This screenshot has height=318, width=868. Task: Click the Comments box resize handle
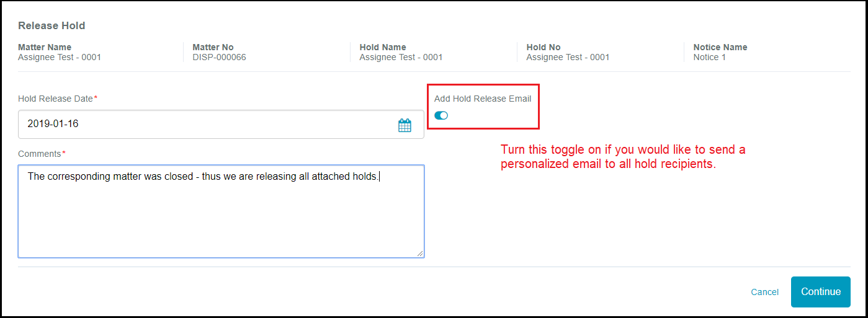pos(420,253)
